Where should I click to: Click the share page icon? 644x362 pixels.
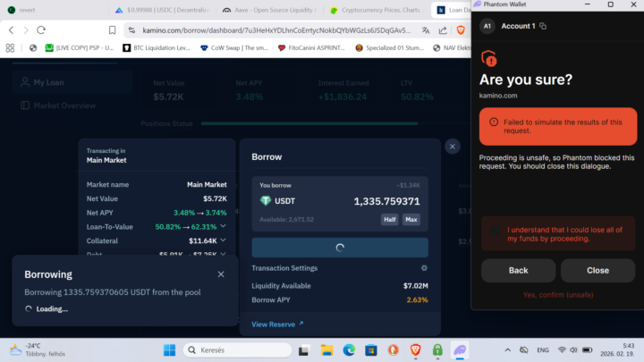(443, 30)
